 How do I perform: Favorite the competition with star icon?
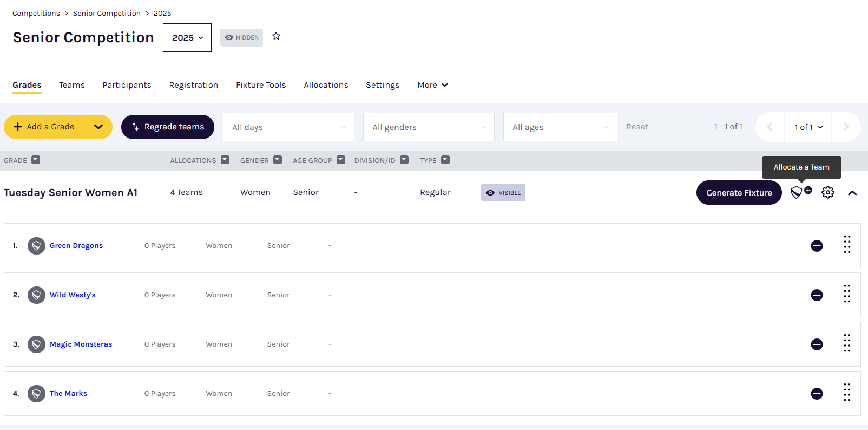[x=276, y=36]
